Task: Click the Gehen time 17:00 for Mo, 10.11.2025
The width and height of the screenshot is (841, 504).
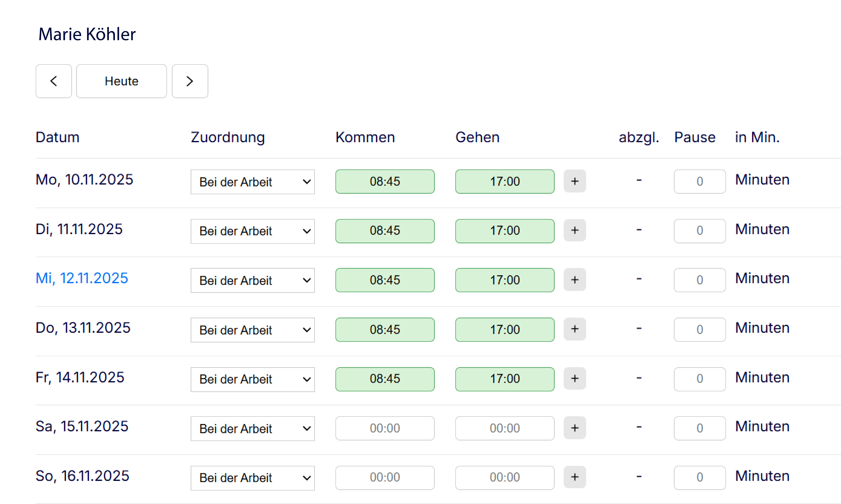Action: (x=504, y=181)
